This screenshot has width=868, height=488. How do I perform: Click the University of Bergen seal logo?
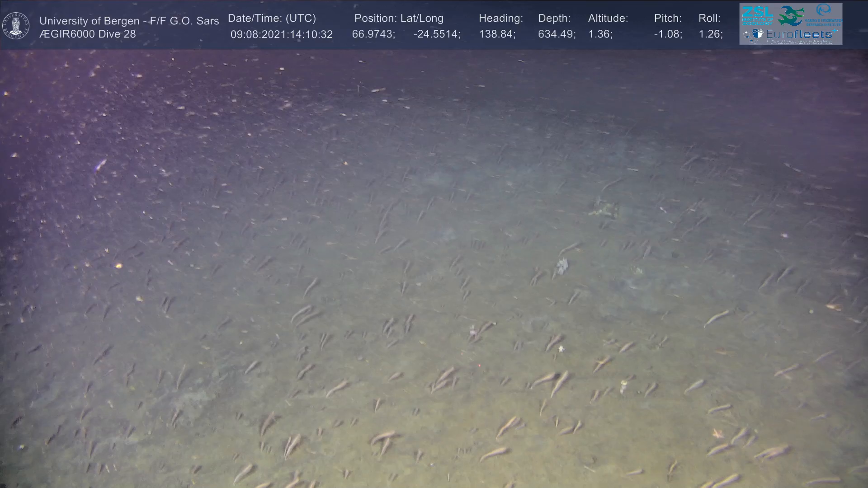click(x=16, y=26)
